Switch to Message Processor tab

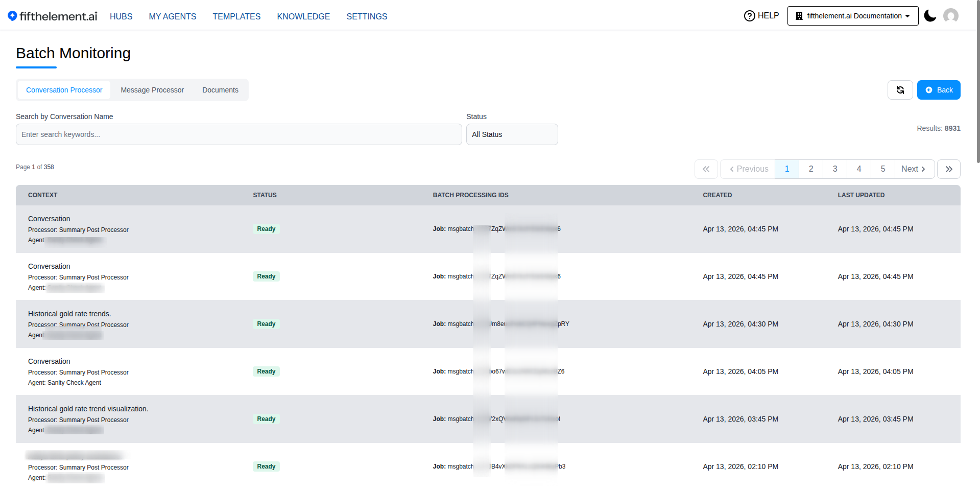152,90
